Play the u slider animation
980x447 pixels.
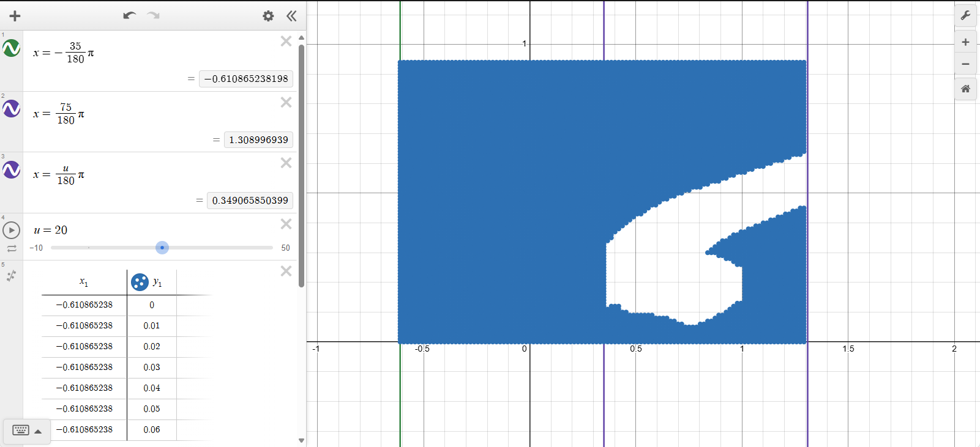pyautogui.click(x=12, y=231)
